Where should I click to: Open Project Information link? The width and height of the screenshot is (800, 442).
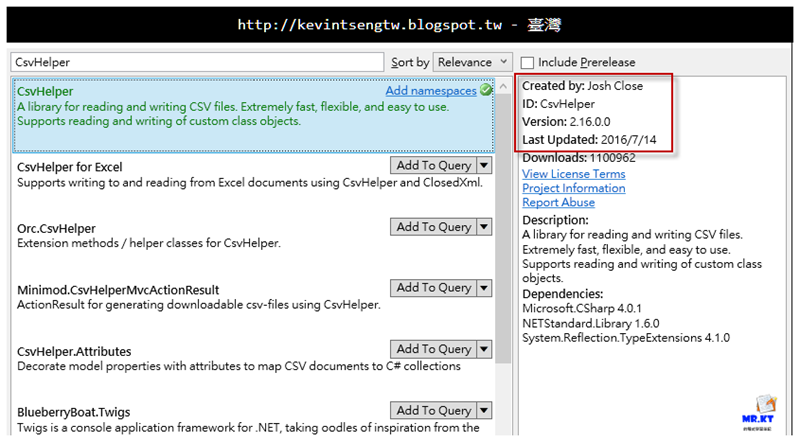click(x=573, y=188)
